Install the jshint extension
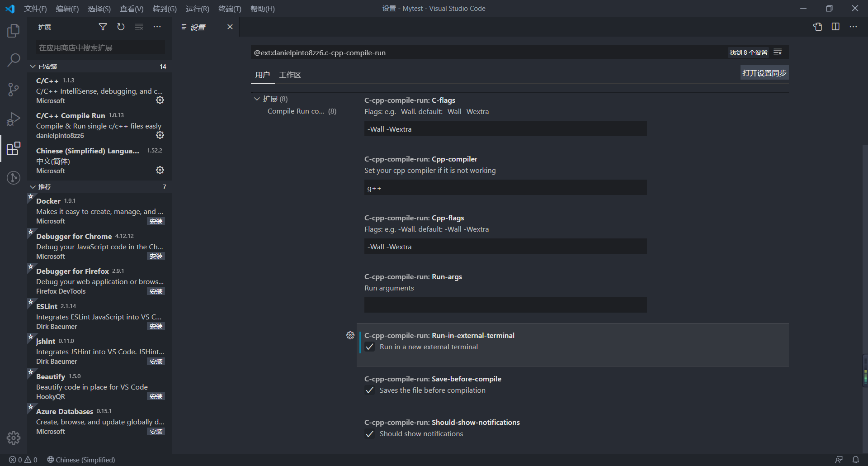This screenshot has width=868, height=466. [156, 361]
